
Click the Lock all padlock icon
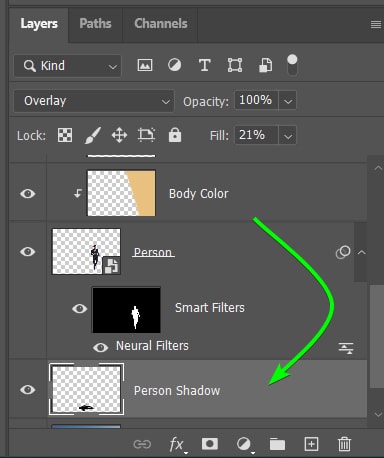tap(175, 135)
